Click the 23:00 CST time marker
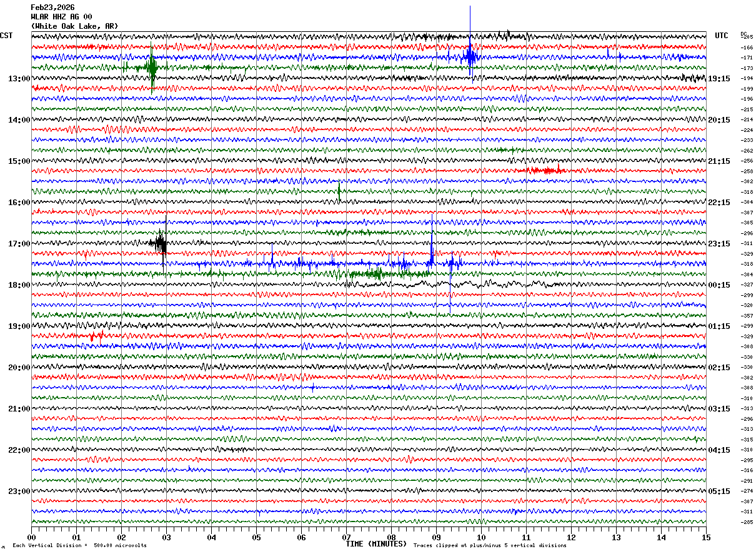 tap(19, 491)
